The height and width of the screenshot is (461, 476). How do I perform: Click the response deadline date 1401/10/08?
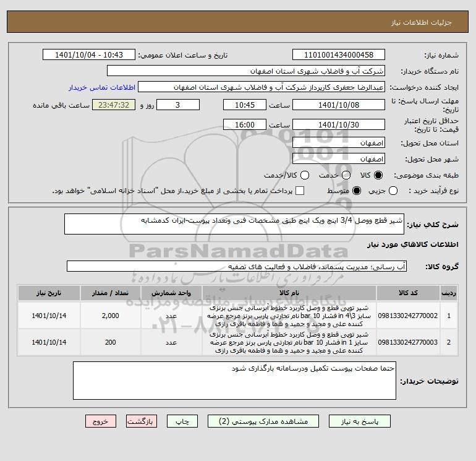click(339, 105)
